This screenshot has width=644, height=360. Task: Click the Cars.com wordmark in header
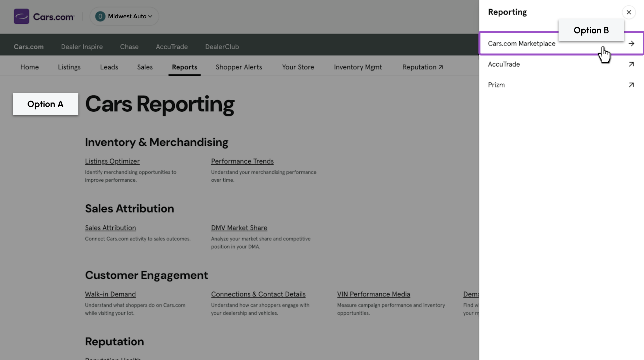pos(54,17)
